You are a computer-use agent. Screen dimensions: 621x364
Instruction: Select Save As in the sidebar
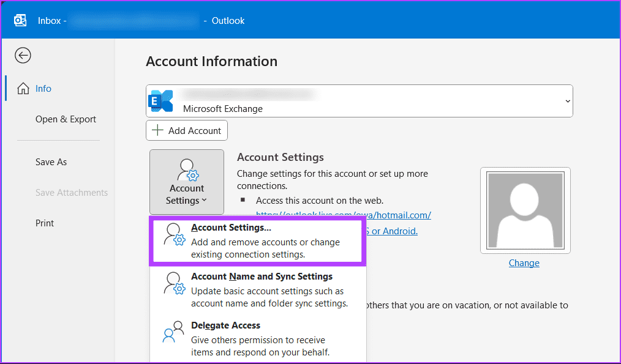point(51,162)
